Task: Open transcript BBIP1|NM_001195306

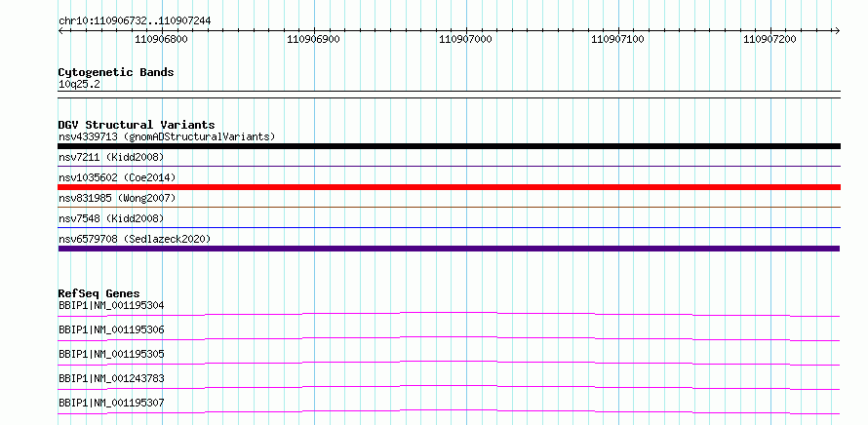Action: 111,329
